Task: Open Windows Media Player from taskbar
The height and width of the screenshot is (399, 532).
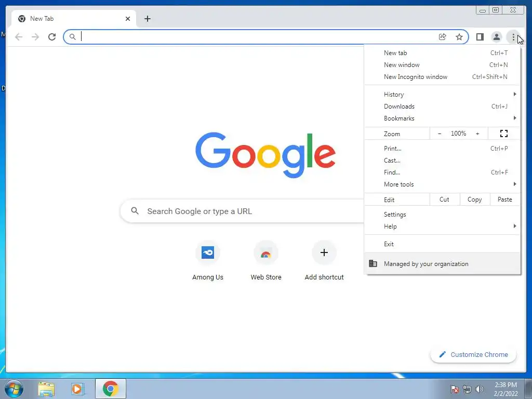Action: pos(77,389)
